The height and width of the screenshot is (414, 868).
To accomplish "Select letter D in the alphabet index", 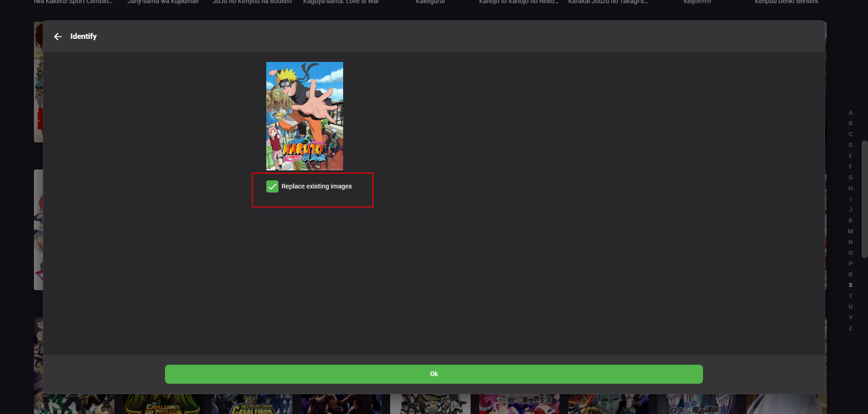I will click(850, 145).
